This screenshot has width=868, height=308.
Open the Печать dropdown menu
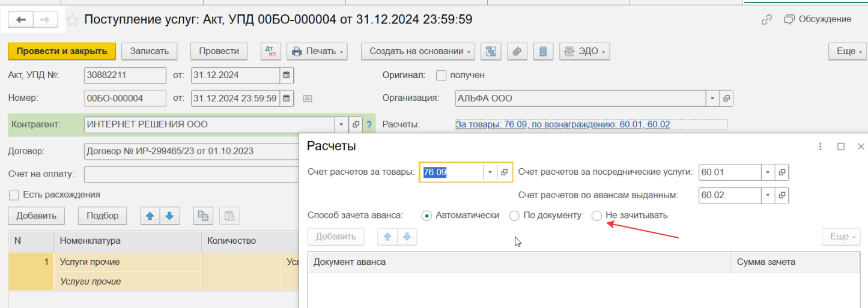coord(319,52)
